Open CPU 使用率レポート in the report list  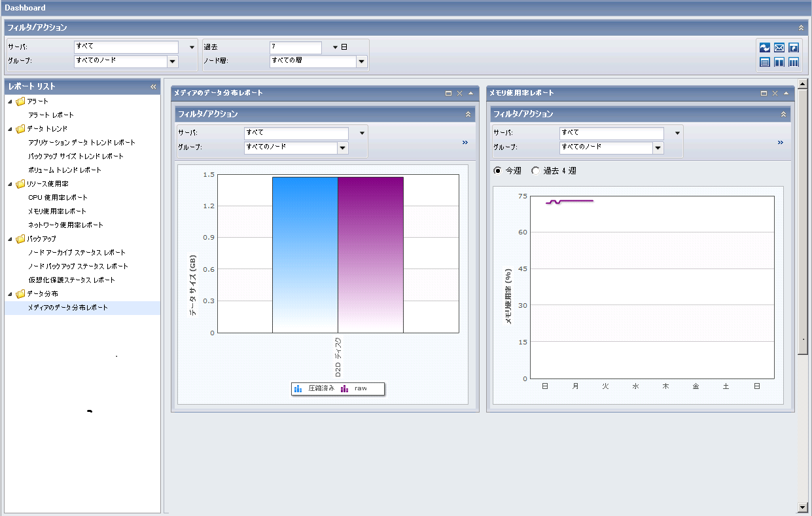[58, 198]
